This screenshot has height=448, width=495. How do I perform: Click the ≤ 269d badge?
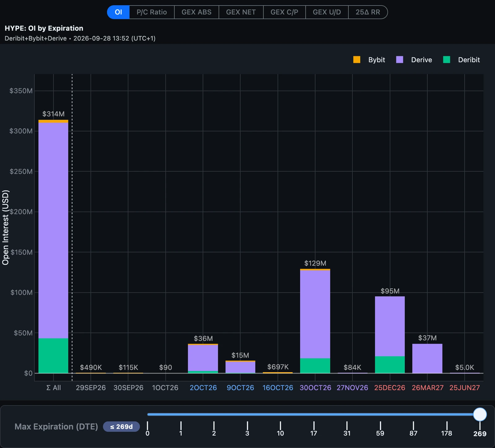(121, 427)
